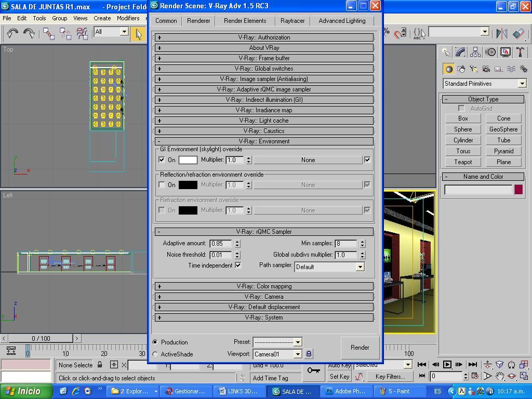Viewport: 532px width, 399px height.
Task: Select the Space Warps category icon
Action: coord(511,69)
